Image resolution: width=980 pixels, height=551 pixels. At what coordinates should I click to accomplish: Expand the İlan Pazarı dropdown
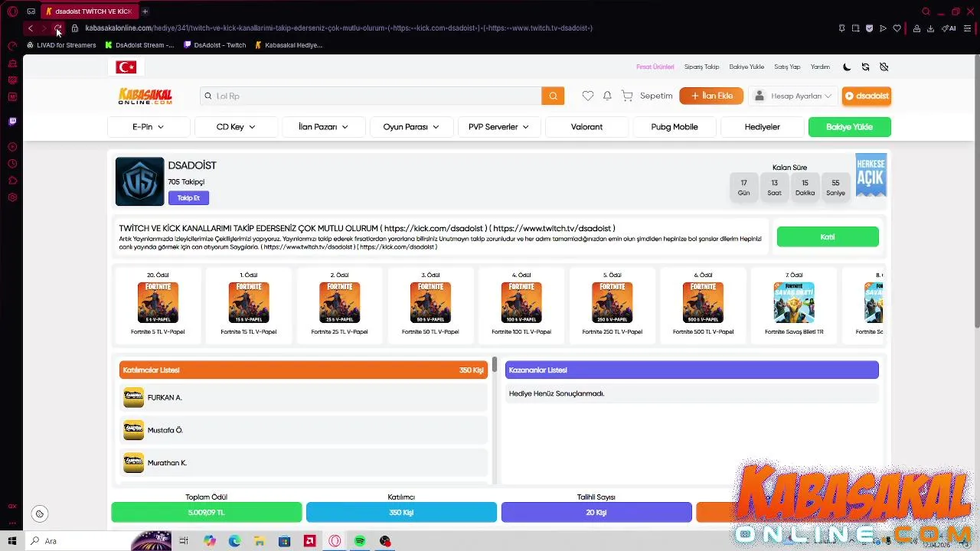323,127
